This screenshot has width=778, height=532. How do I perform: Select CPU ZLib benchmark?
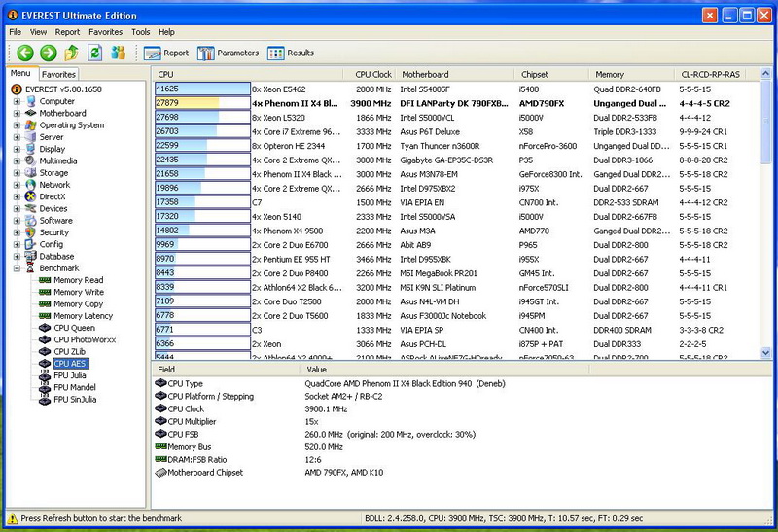coord(69,351)
